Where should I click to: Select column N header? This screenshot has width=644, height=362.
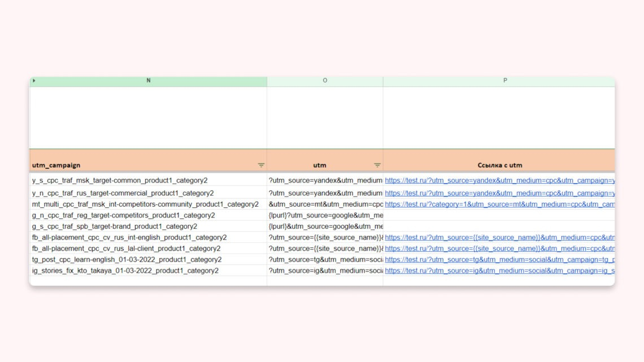[148, 81]
